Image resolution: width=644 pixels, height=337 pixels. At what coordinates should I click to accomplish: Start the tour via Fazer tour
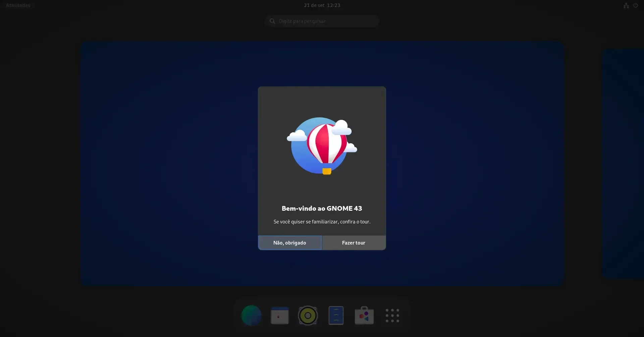354,243
